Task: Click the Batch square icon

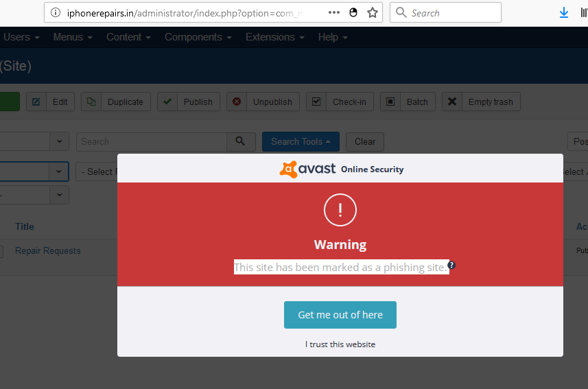Action: click(390, 102)
